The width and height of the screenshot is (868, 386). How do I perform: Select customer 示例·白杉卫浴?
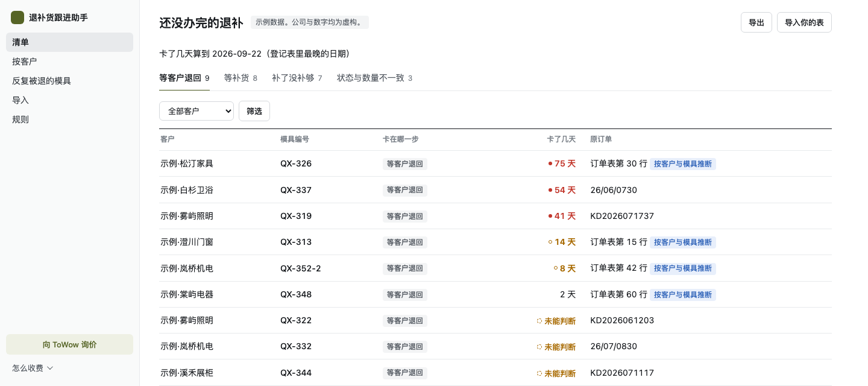[x=187, y=190]
